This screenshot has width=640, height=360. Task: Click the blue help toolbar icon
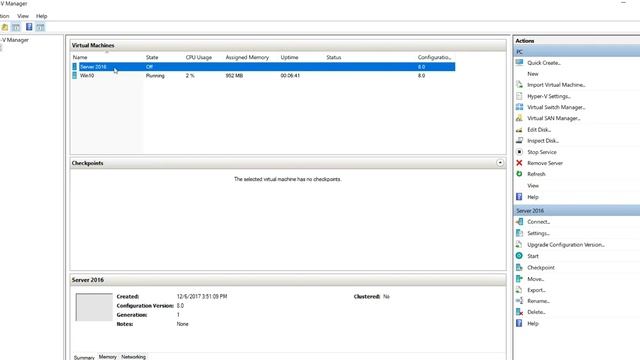pyautogui.click(x=29, y=27)
